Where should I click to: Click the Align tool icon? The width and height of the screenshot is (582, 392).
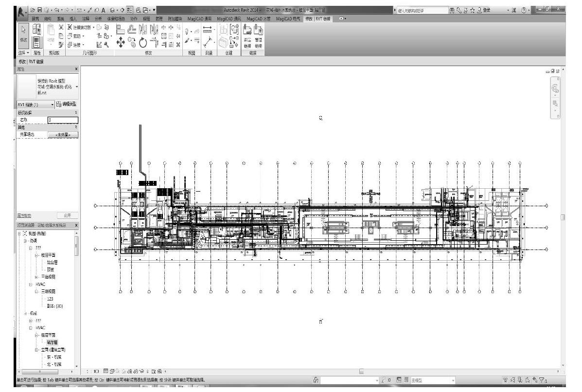pos(120,30)
